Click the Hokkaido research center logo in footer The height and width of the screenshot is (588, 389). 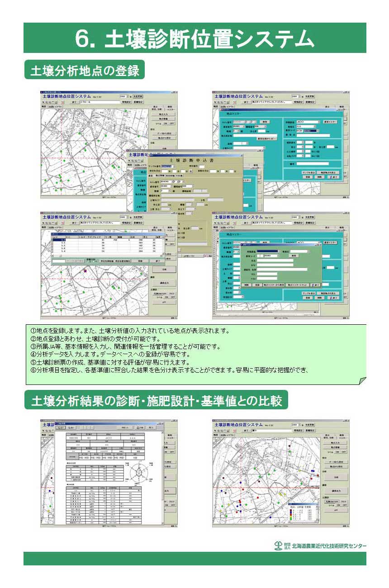coord(279,545)
